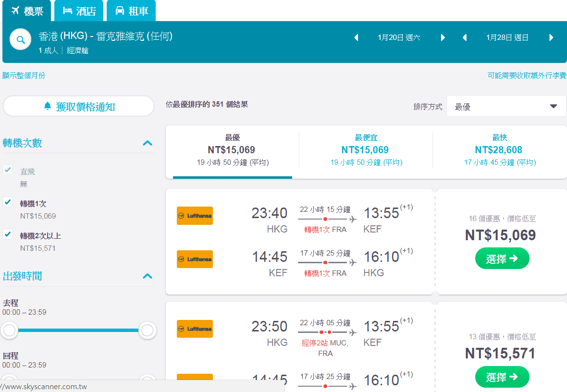The width and height of the screenshot is (567, 392).
Task: Click the 經停2站 MUC, FRA stop info
Action: click(325, 348)
